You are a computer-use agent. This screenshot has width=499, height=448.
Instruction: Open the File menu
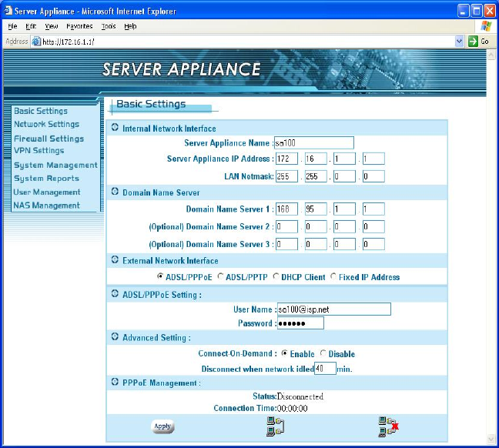pos(12,26)
